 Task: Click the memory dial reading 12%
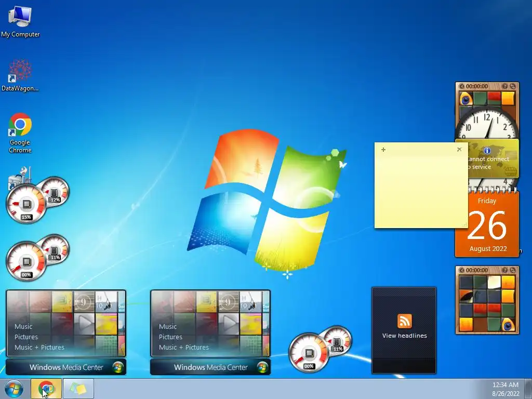[x=55, y=192]
